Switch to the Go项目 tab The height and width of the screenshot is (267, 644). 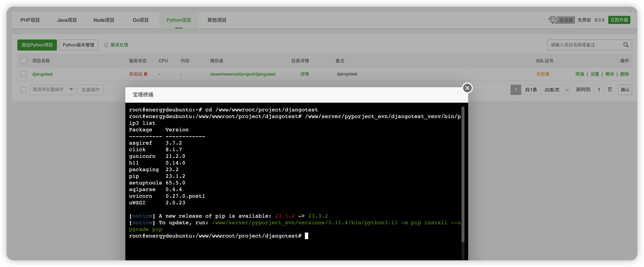140,20
